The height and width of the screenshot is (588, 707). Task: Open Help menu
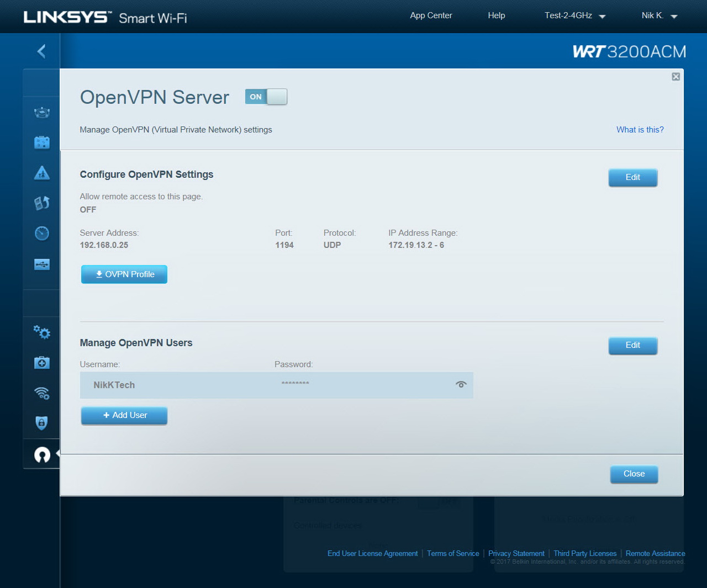[x=497, y=15]
